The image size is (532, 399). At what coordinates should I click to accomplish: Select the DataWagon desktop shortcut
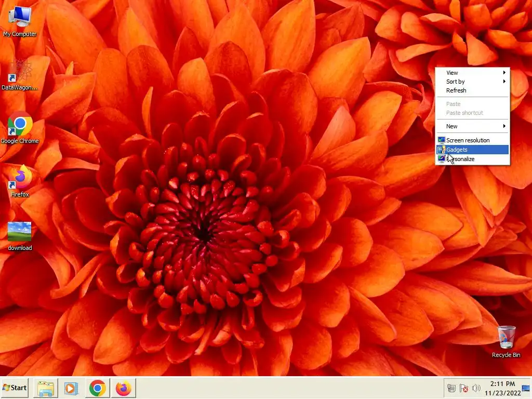[x=20, y=75]
